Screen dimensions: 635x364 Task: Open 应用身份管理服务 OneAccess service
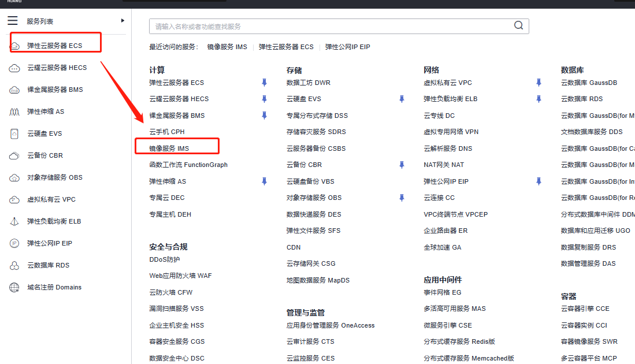pos(331,325)
